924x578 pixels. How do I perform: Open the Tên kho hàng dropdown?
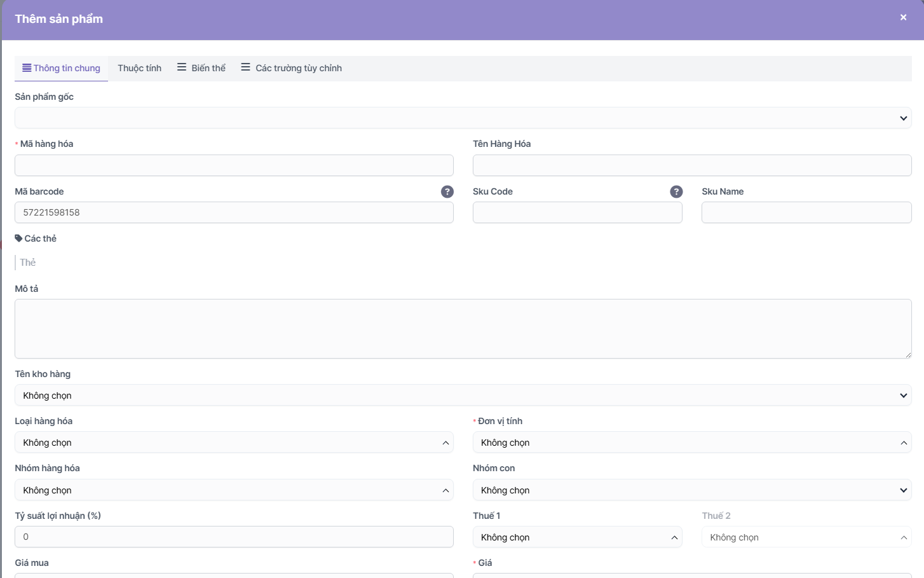click(463, 396)
